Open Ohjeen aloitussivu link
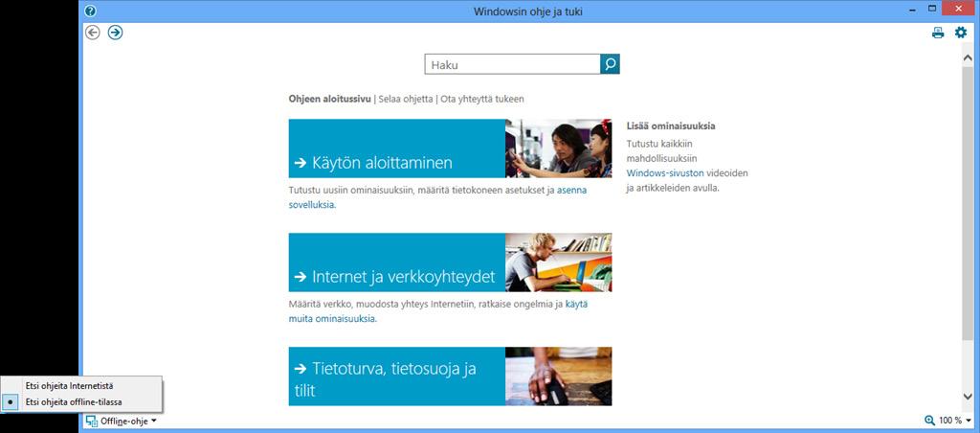This screenshot has height=433, width=980. point(329,99)
